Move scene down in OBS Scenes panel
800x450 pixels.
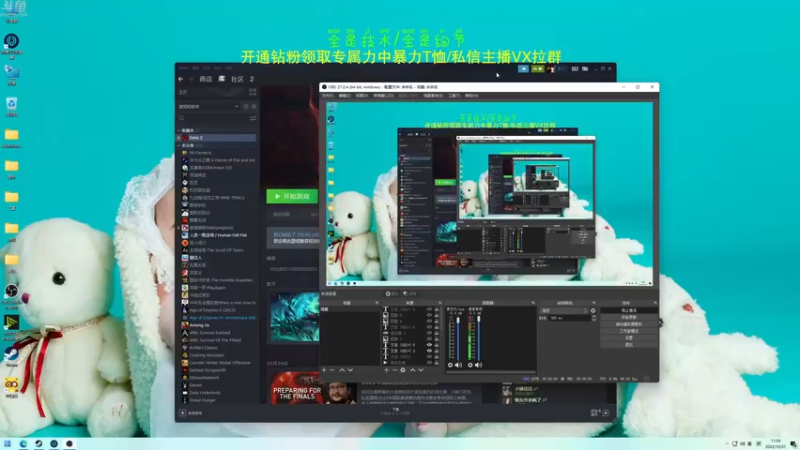(350, 370)
